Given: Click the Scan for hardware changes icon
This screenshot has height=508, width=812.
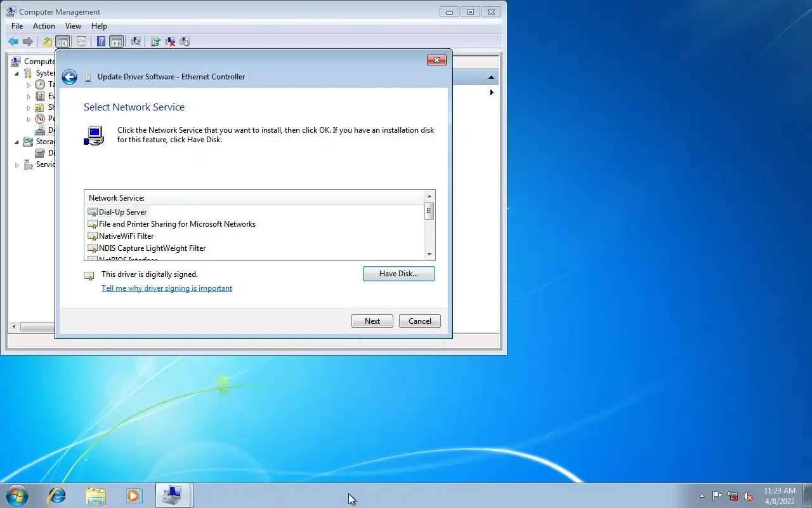Looking at the screenshot, I should [x=135, y=41].
